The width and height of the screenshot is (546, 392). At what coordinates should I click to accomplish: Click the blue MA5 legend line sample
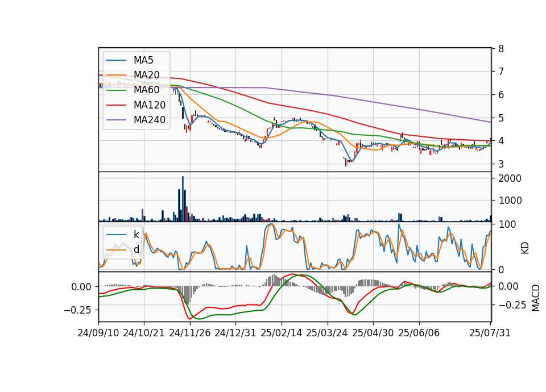[116, 60]
